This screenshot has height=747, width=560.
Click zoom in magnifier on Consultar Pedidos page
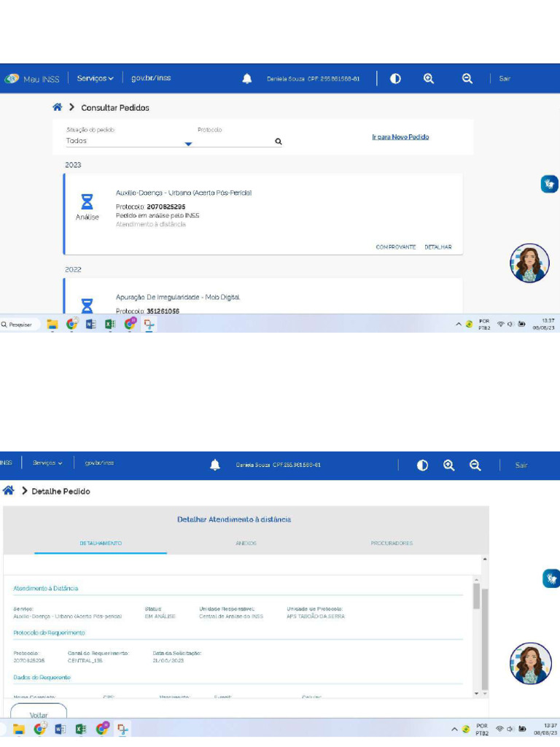(429, 79)
